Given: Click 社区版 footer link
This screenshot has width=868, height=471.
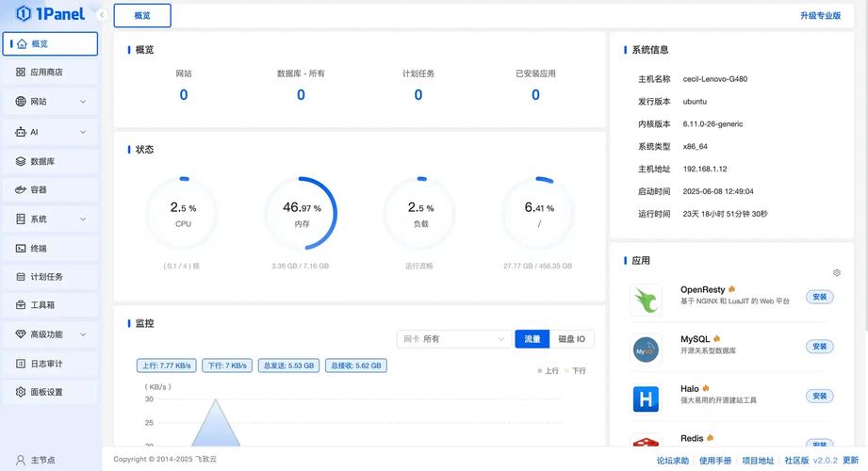Looking at the screenshot, I should pyautogui.click(x=796, y=461).
